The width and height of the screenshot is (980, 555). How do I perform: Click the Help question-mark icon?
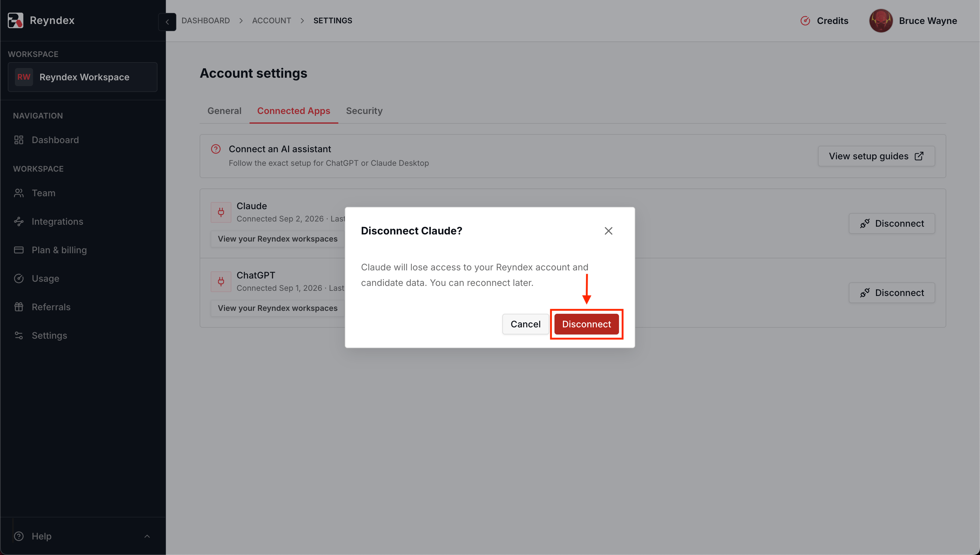[x=19, y=536]
